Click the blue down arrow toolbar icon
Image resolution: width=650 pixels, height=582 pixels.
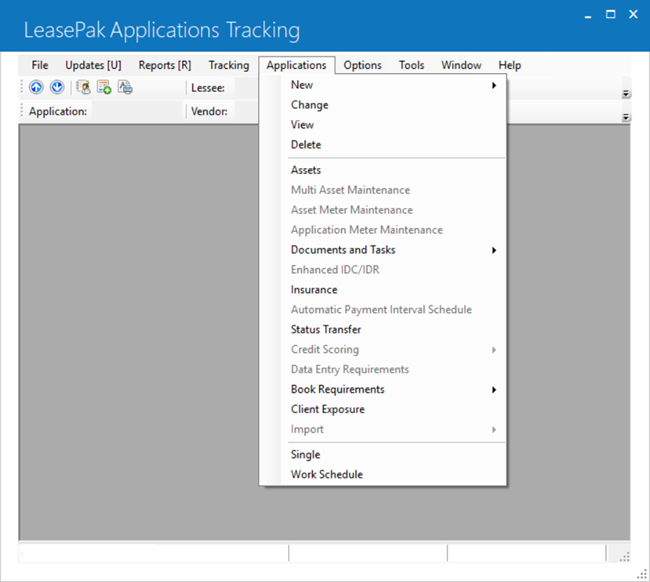57,87
